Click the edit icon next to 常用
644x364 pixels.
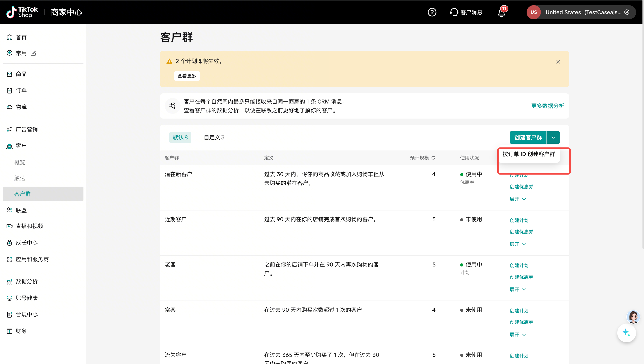pos(33,53)
